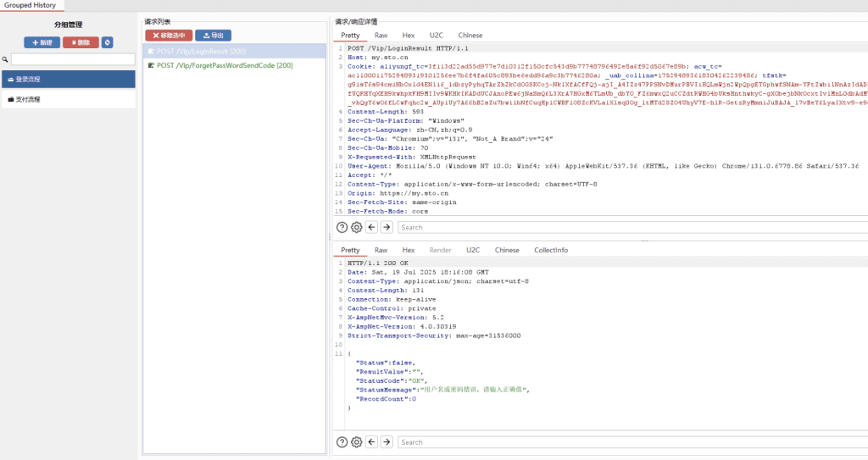
Task: Switch response viewer to Raw tab
Action: pyautogui.click(x=381, y=250)
